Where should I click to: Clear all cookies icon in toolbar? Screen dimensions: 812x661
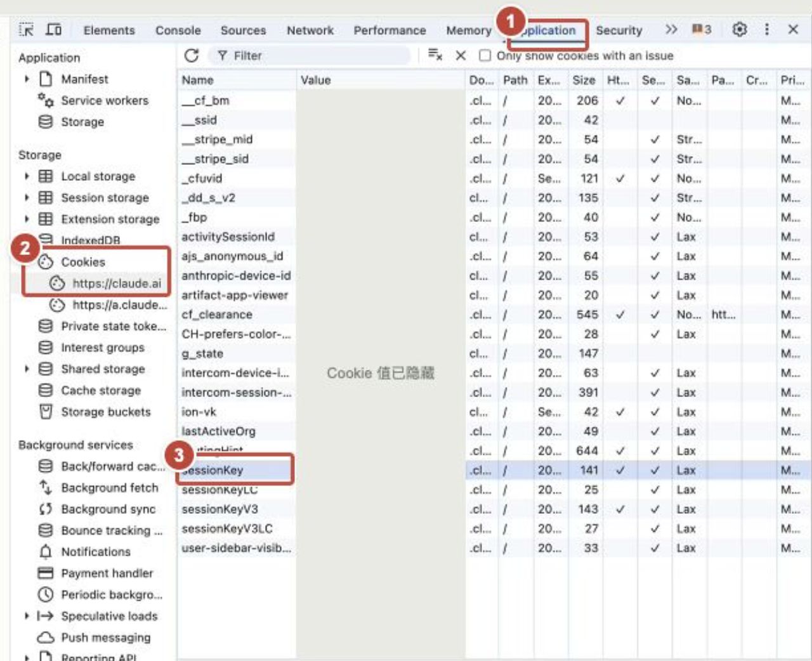(435, 55)
